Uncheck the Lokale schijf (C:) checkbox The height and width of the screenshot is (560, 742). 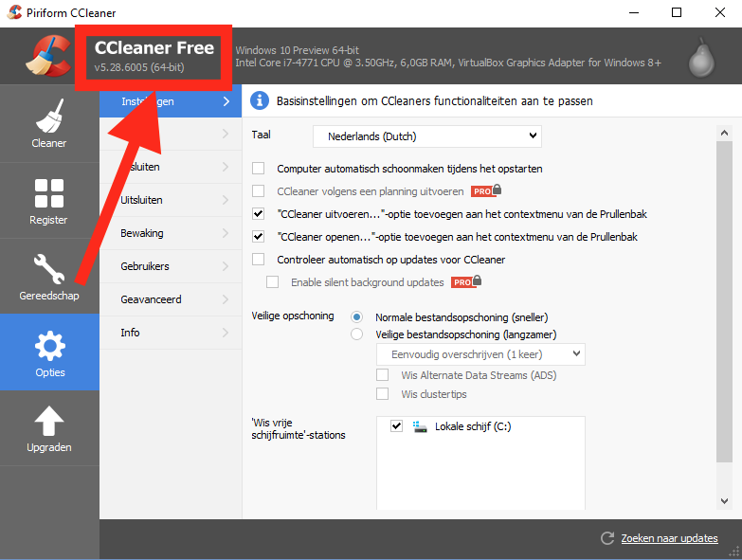[396, 427]
